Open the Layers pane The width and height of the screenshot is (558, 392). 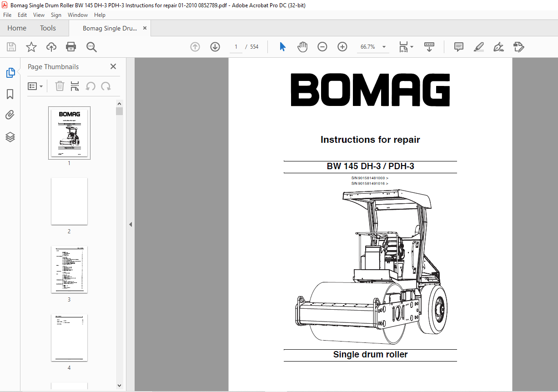10,137
